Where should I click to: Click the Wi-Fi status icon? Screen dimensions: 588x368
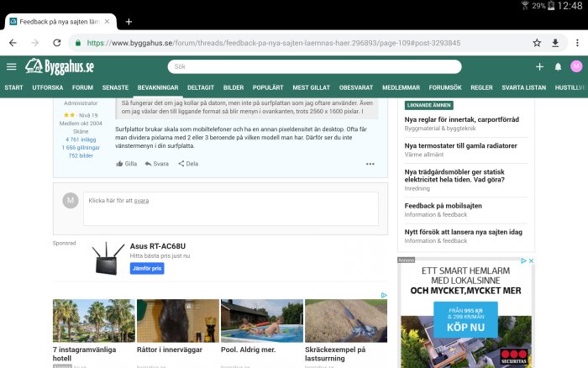525,6
